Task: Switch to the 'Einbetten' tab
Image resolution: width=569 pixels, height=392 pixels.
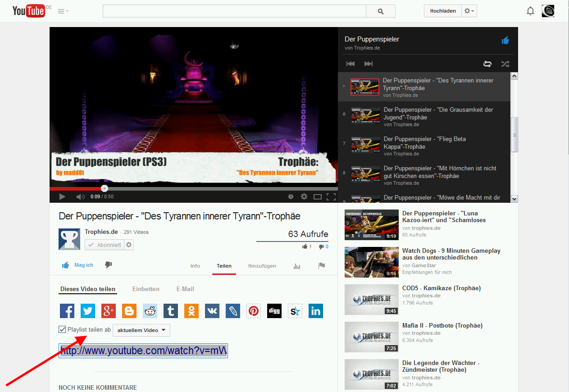Action: (146, 289)
